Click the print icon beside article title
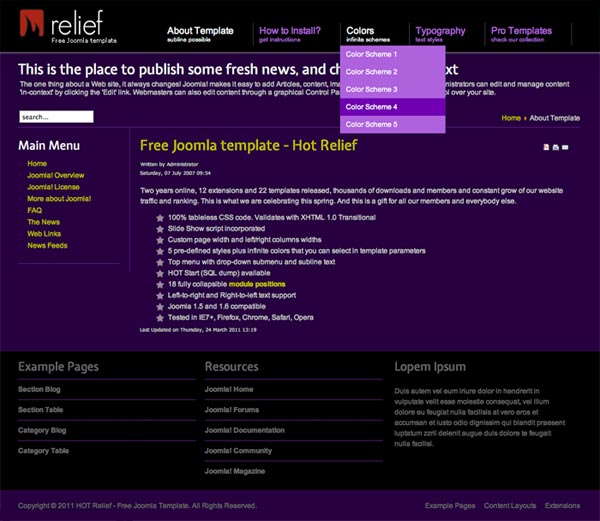 click(556, 147)
